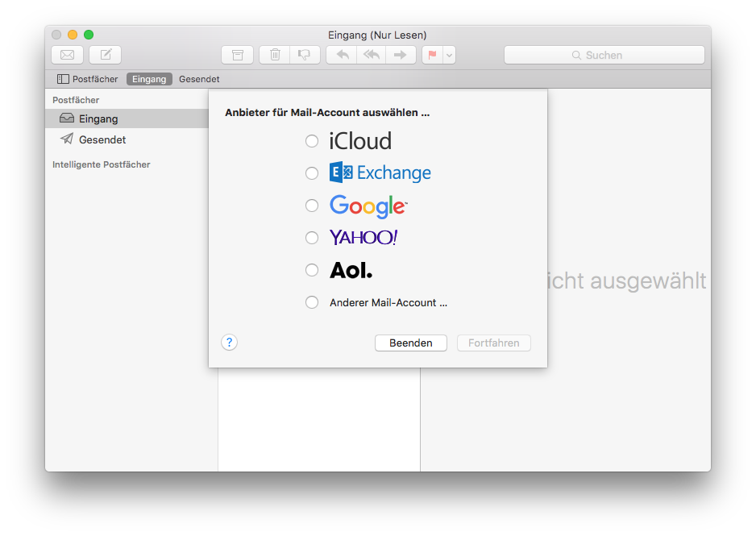Click the yellow minimize window button

73,35
